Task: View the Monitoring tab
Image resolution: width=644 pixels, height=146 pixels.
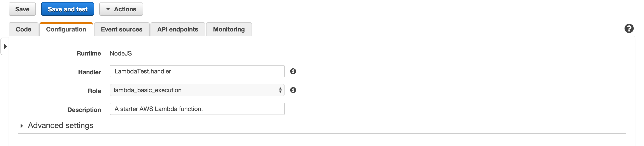Action: coord(229,30)
